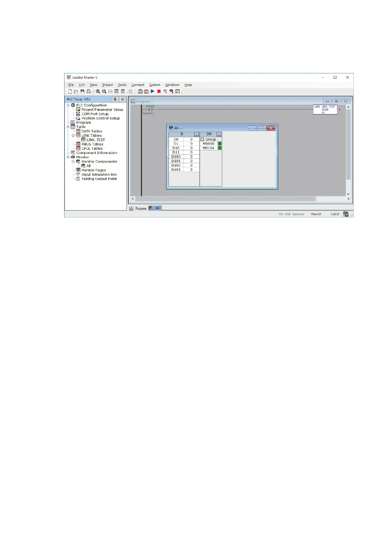Open the View menu
392x554 pixels.
[93, 85]
